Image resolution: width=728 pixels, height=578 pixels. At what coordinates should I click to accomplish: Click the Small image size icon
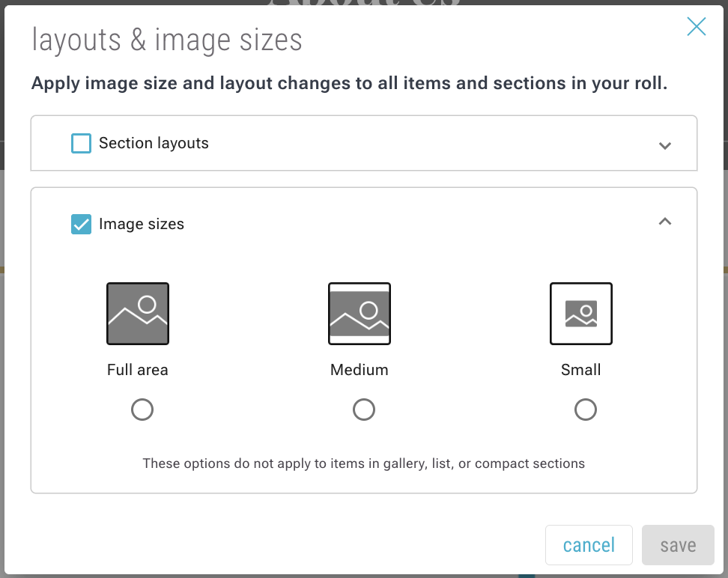[x=581, y=314]
